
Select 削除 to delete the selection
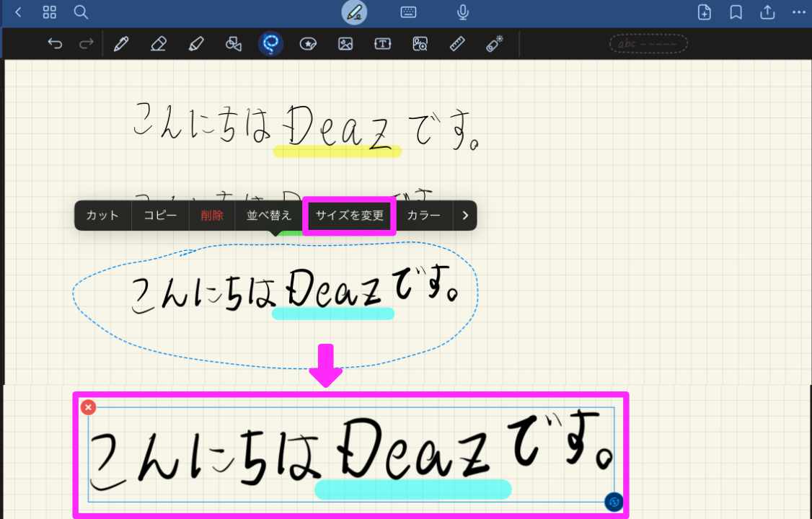click(x=212, y=215)
